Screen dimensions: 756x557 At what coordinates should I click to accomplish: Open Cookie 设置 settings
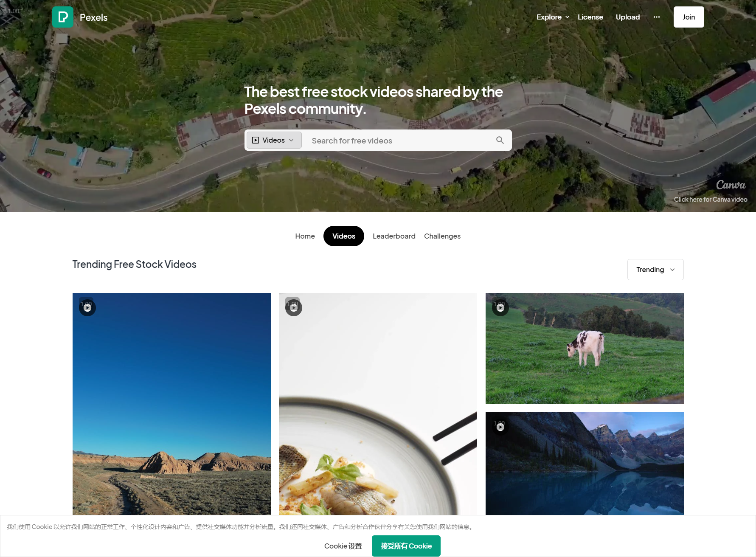coord(343,546)
